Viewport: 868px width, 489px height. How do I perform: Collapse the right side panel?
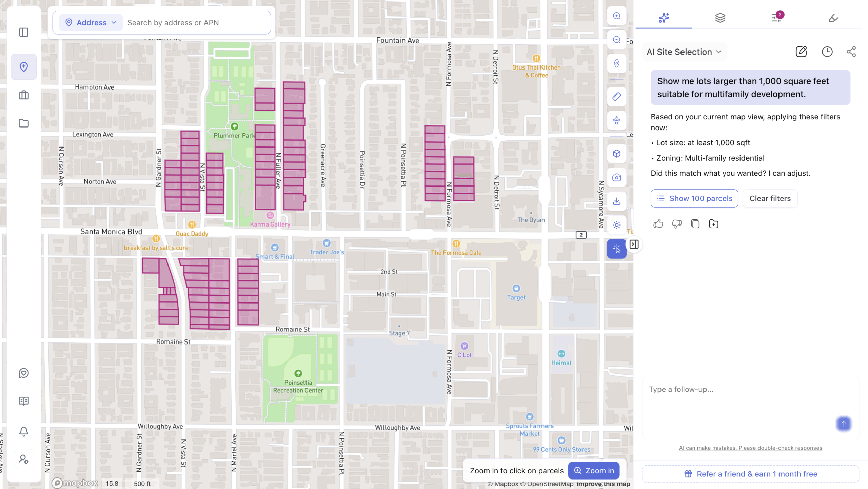pos(634,244)
